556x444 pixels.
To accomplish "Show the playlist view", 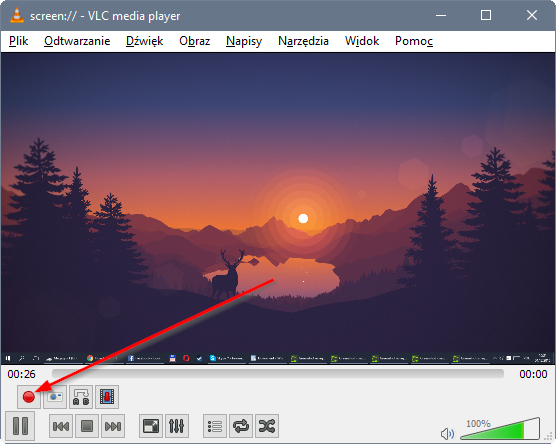I will tap(215, 426).
